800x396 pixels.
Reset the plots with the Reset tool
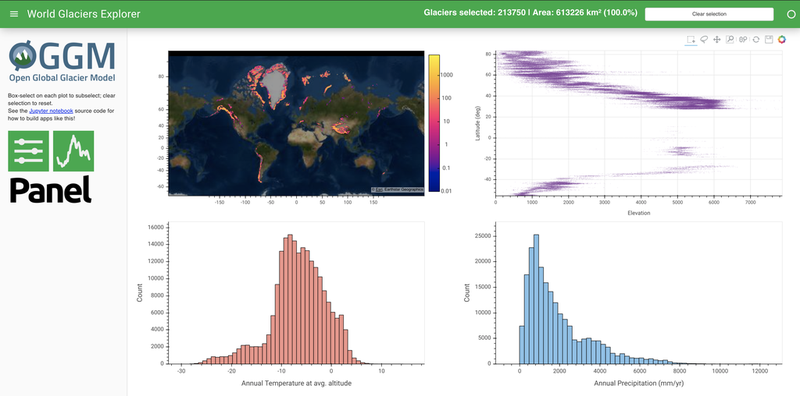point(756,39)
